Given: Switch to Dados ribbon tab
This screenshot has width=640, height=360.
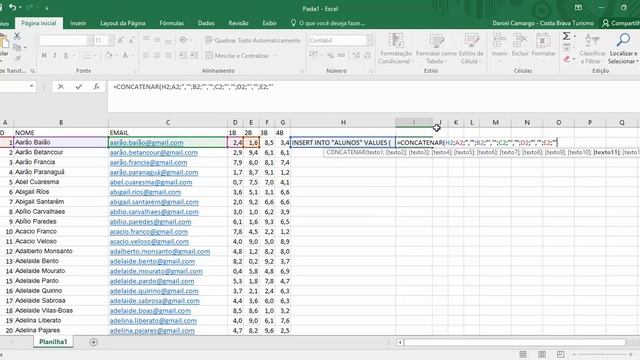Looking at the screenshot, I should tap(206, 23).
